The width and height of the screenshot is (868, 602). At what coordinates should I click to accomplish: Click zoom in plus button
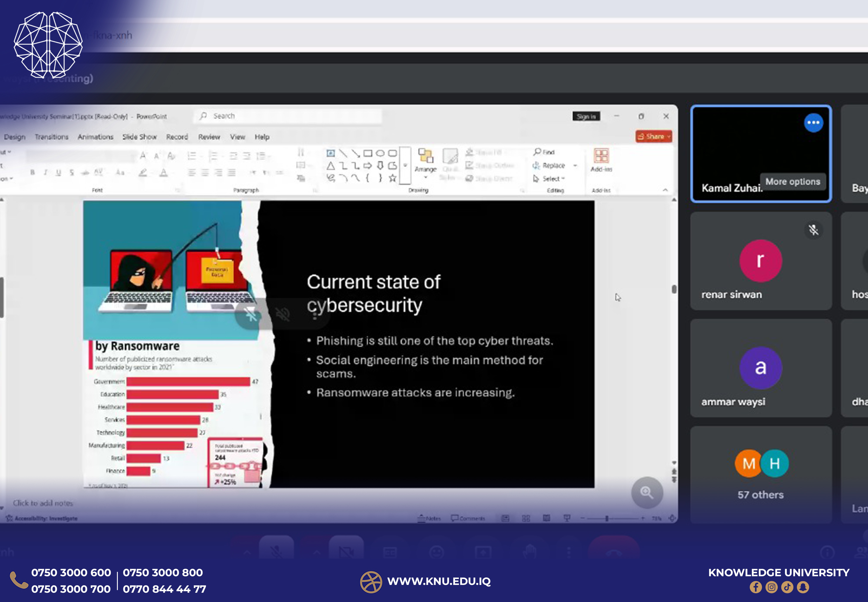pyautogui.click(x=643, y=519)
